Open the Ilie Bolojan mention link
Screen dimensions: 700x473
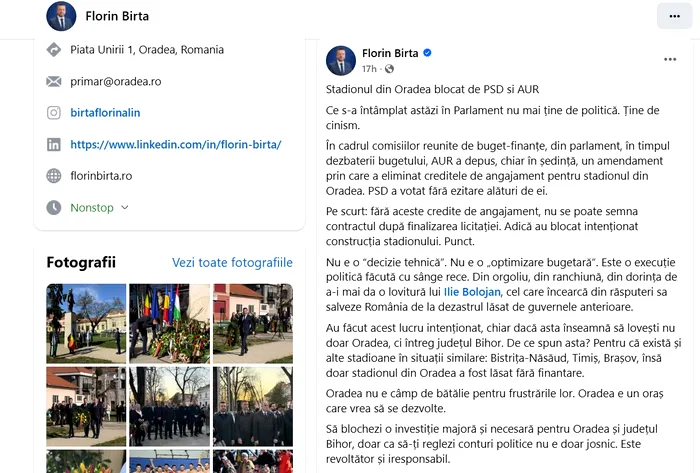(x=472, y=292)
